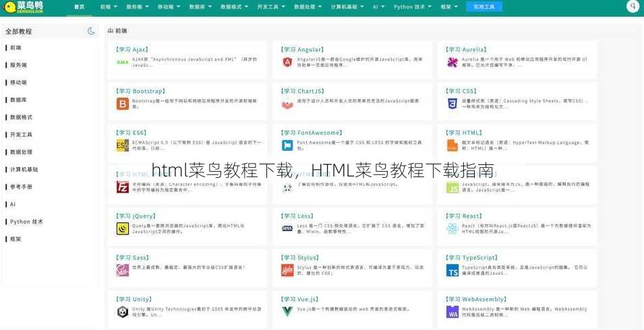Click the FontAwesome flag icon

pos(287,145)
